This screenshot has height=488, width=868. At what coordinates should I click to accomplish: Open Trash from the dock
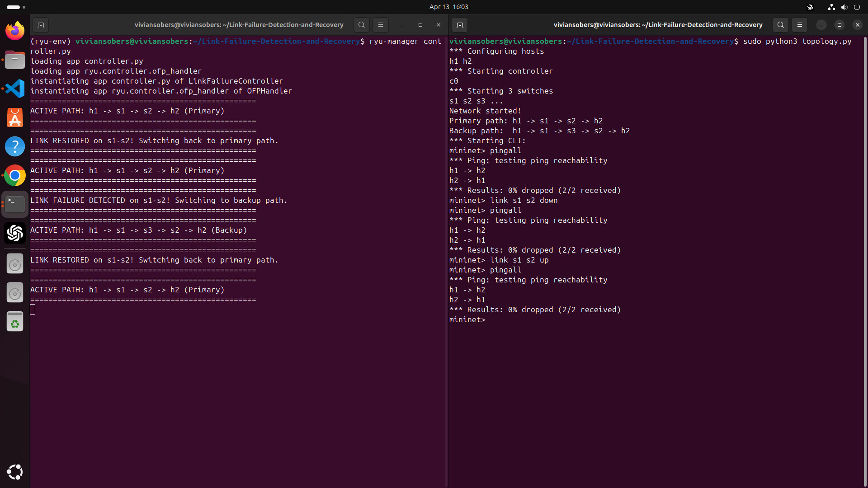coord(15,322)
